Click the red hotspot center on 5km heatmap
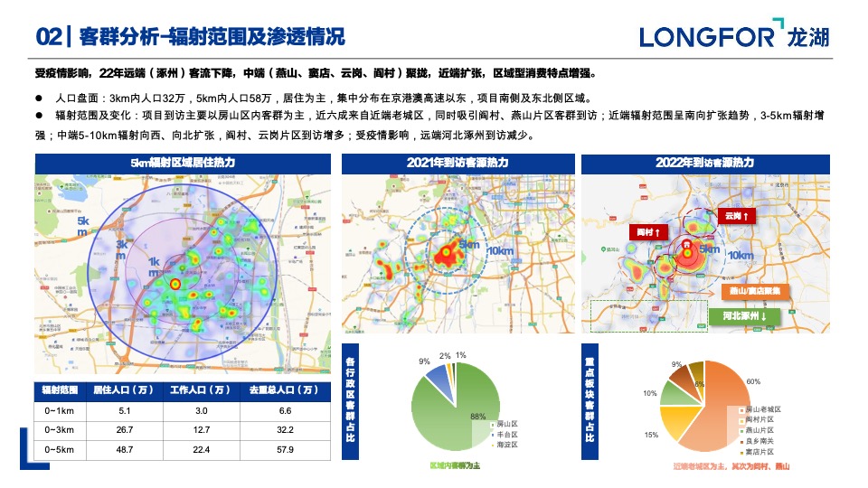 [x=175, y=283]
